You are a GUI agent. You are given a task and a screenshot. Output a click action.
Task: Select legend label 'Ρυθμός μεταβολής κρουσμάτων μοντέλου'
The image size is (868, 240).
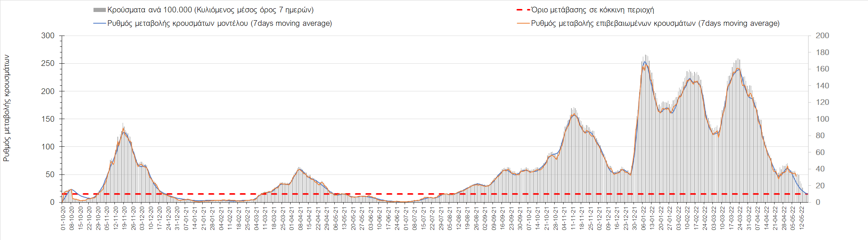(220, 23)
